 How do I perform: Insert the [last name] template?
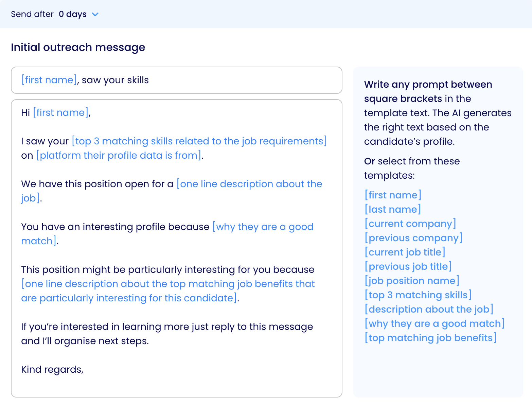[393, 209]
